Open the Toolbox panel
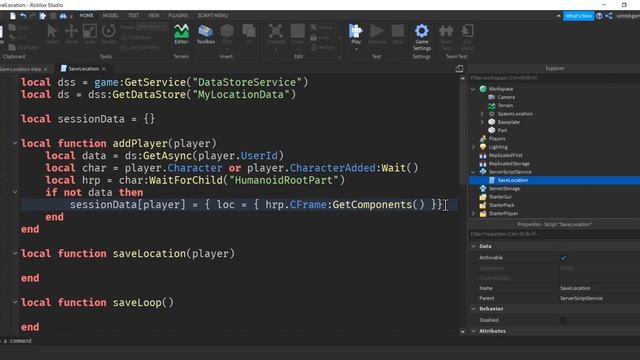 tap(206, 34)
